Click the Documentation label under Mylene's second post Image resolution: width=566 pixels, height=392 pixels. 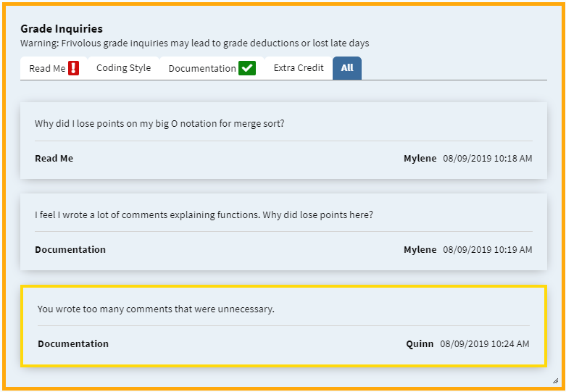click(x=70, y=250)
